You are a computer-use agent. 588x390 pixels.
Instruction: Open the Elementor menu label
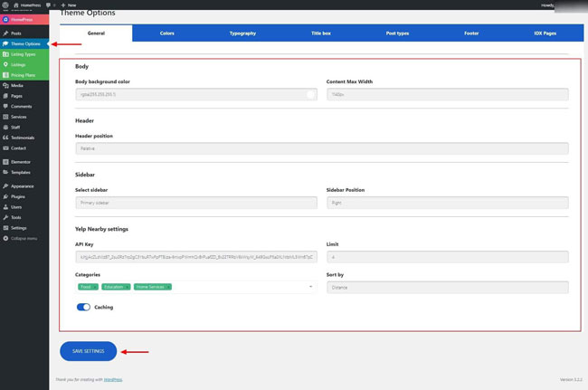pyautogui.click(x=21, y=162)
